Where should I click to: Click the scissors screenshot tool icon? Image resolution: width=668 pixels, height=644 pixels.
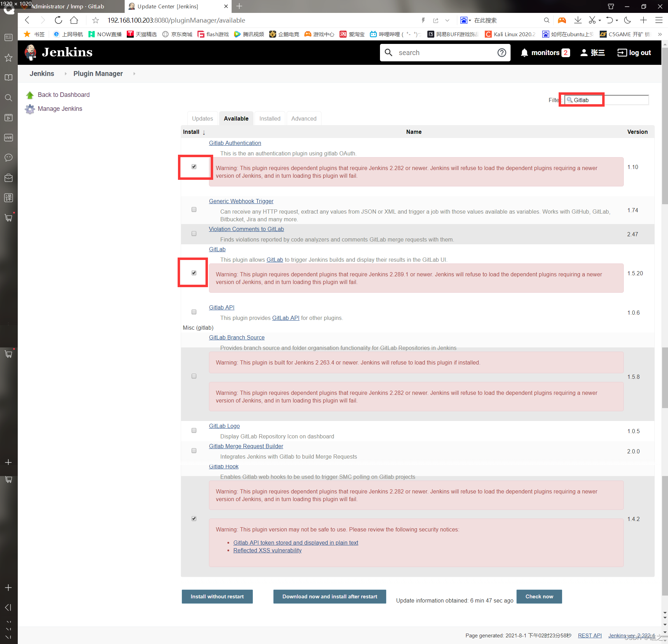pyautogui.click(x=592, y=20)
